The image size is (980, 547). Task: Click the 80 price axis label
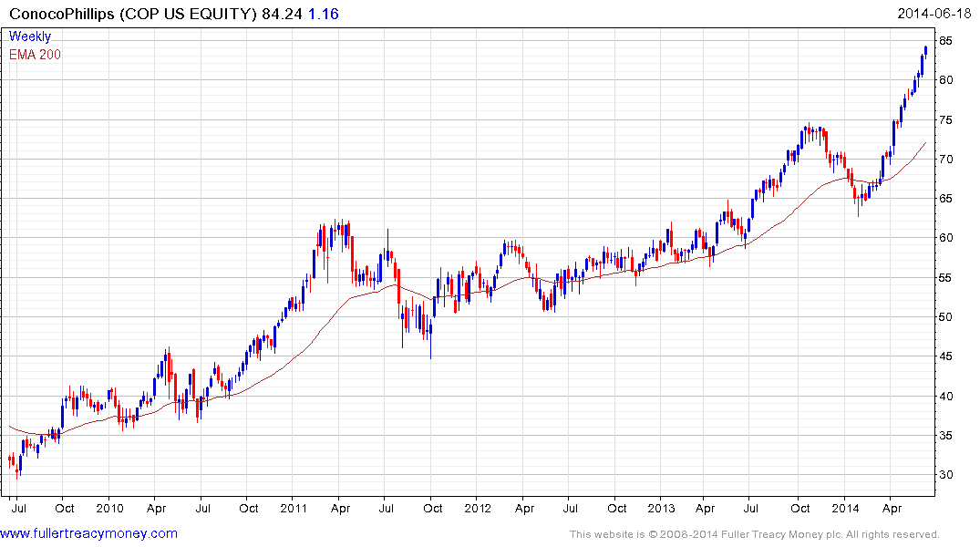point(945,80)
